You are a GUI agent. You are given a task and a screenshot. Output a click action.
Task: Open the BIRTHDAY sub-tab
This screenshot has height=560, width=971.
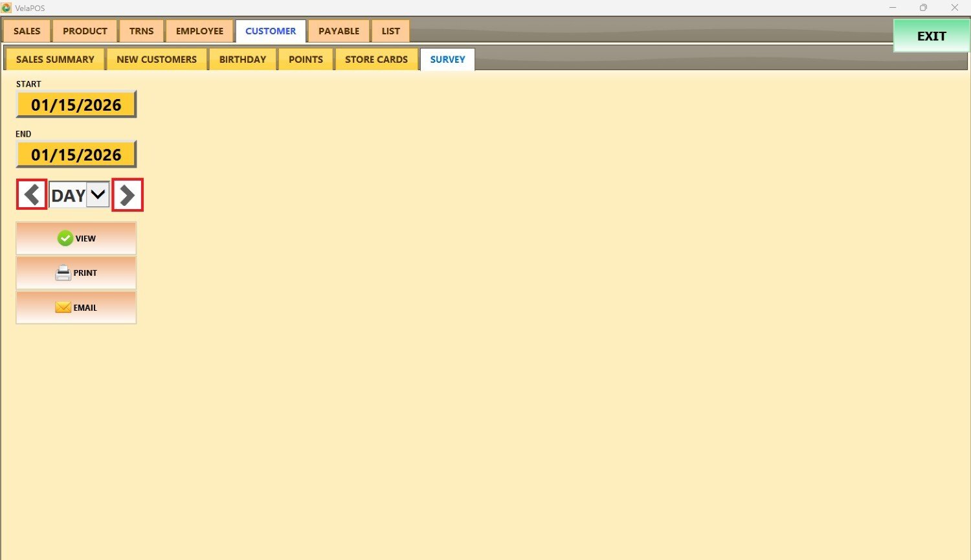[243, 60]
